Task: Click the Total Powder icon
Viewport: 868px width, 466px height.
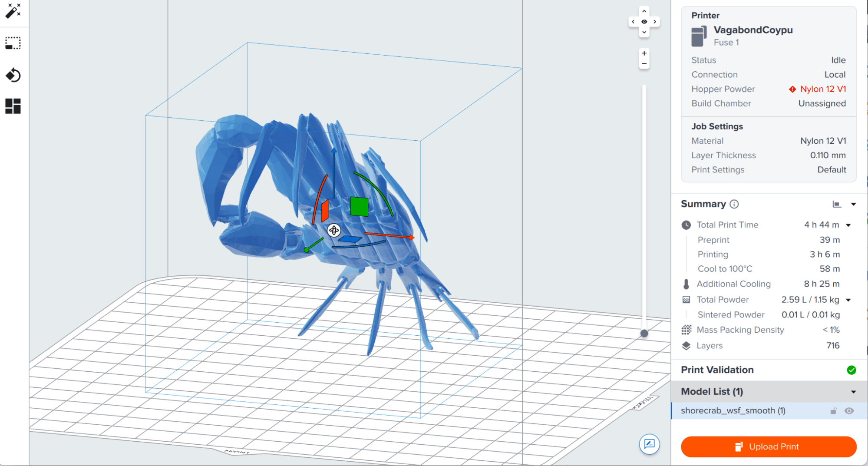Action: click(x=686, y=300)
